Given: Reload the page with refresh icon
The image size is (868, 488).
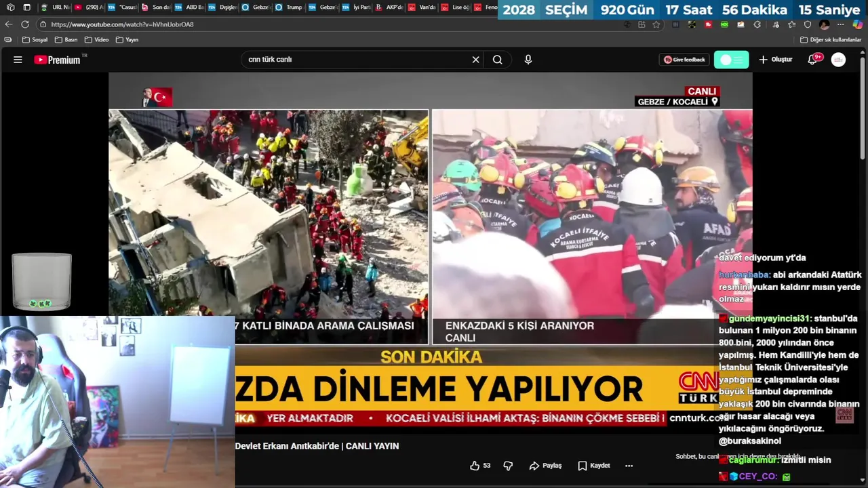Looking at the screenshot, I should click(x=25, y=24).
